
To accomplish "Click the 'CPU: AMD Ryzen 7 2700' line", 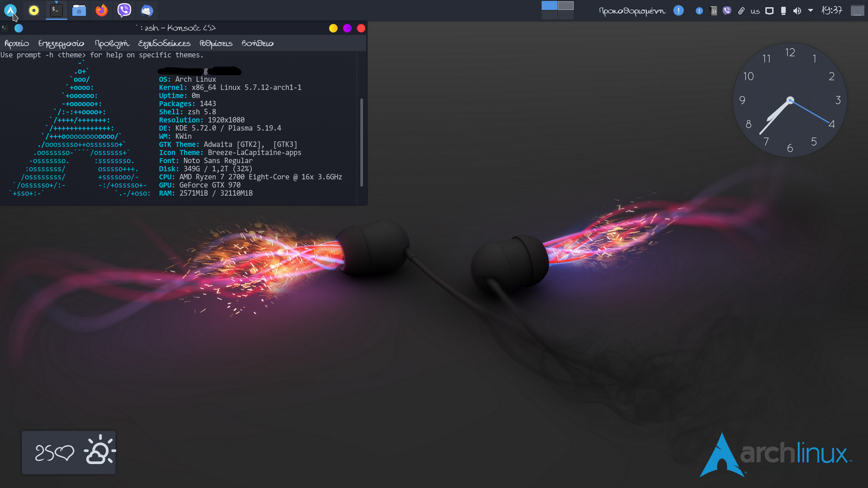I will coord(250,177).
